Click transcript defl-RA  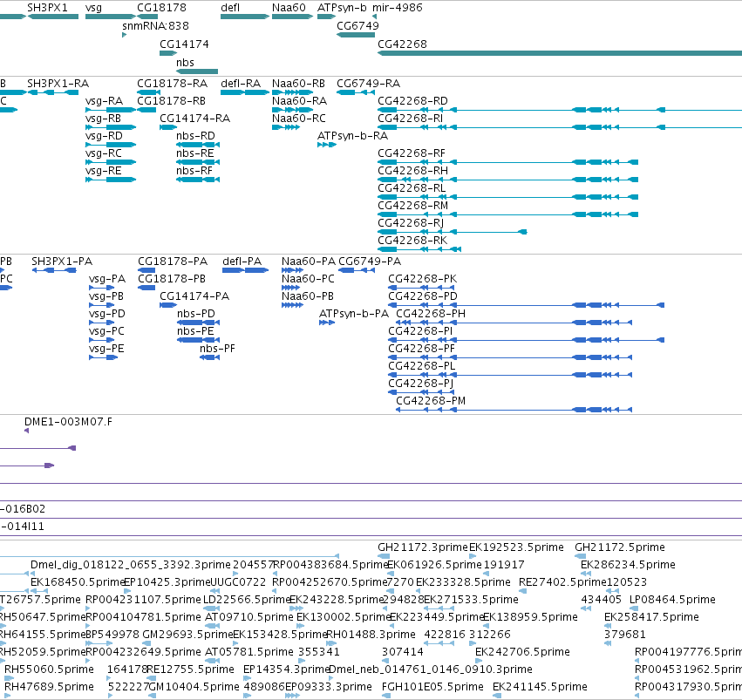tap(241, 84)
